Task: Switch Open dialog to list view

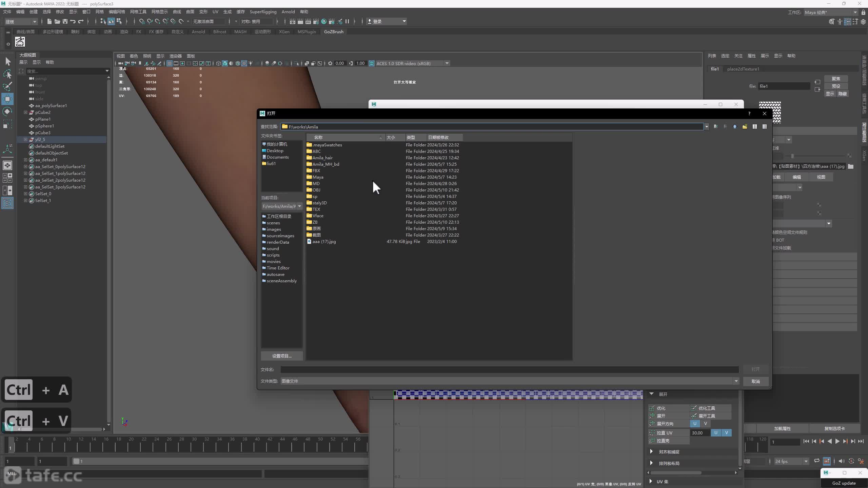Action: tap(755, 127)
